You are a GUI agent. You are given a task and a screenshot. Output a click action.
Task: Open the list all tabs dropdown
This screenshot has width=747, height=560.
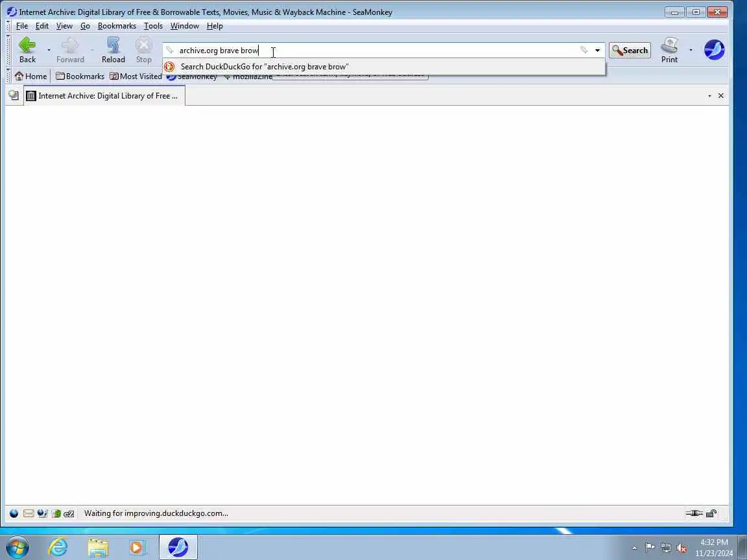tap(709, 96)
